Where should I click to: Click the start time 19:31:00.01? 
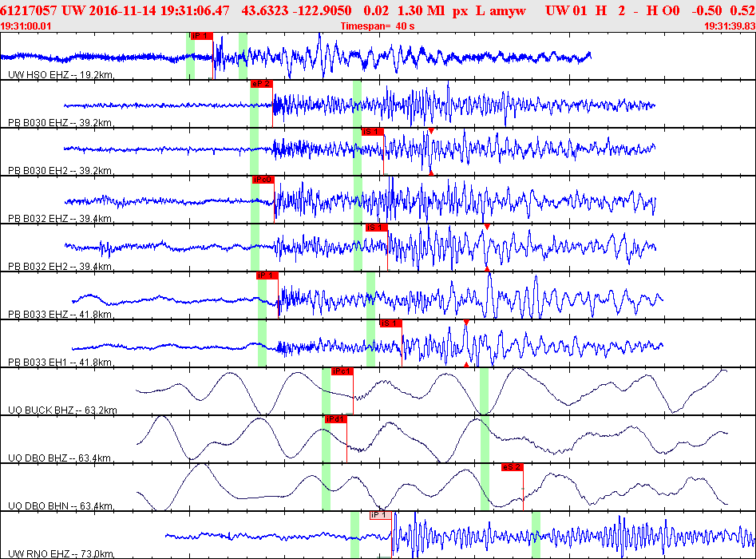pyautogui.click(x=26, y=26)
